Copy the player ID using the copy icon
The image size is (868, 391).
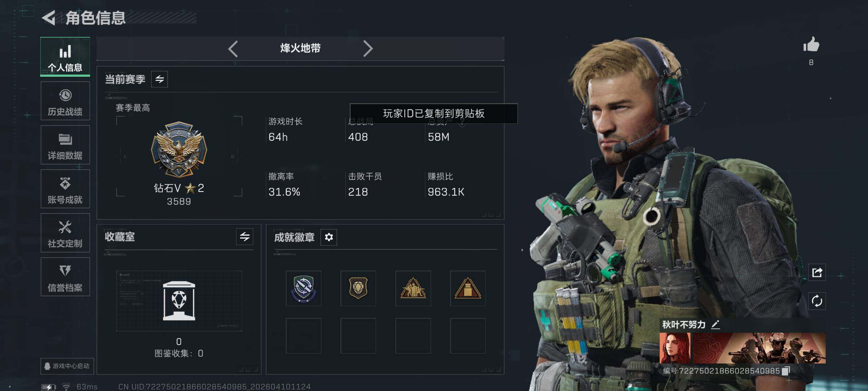(x=786, y=371)
